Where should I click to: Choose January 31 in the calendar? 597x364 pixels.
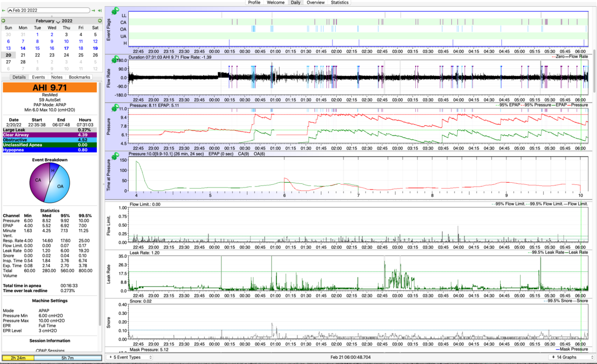pos(23,35)
